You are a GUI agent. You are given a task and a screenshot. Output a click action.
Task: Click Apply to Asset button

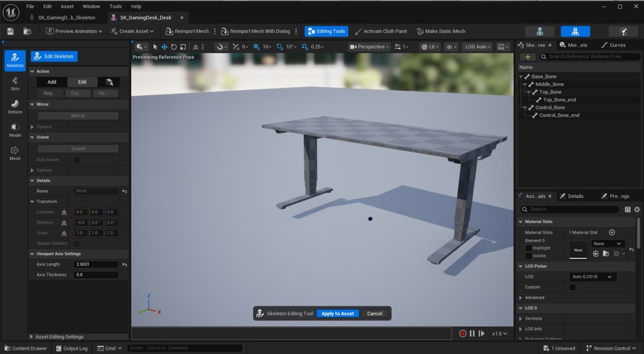point(338,314)
